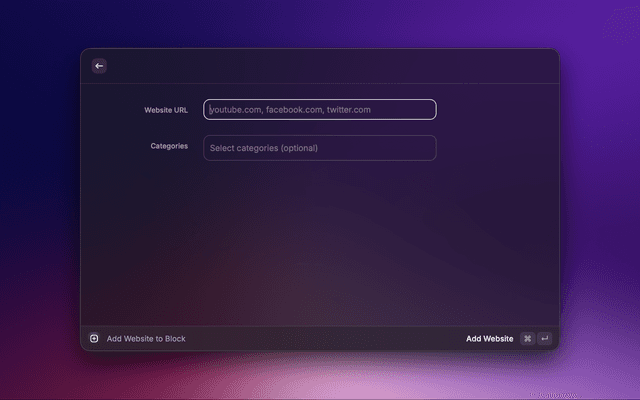Select the Categories label text

point(169,146)
